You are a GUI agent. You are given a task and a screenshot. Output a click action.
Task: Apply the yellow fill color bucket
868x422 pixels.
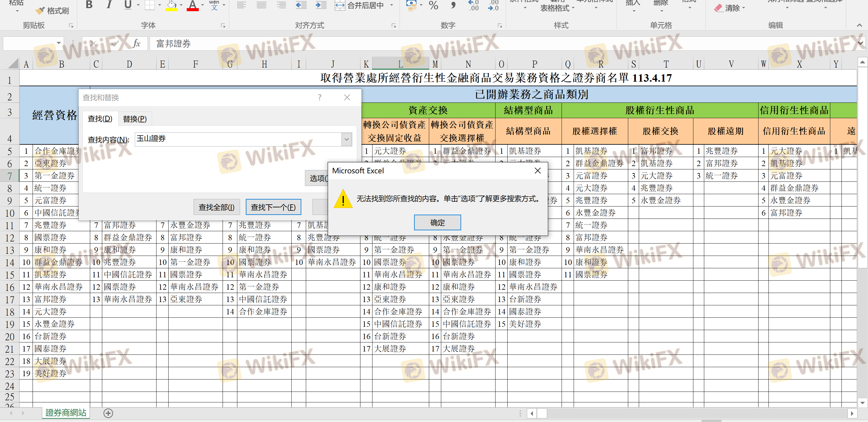click(171, 5)
